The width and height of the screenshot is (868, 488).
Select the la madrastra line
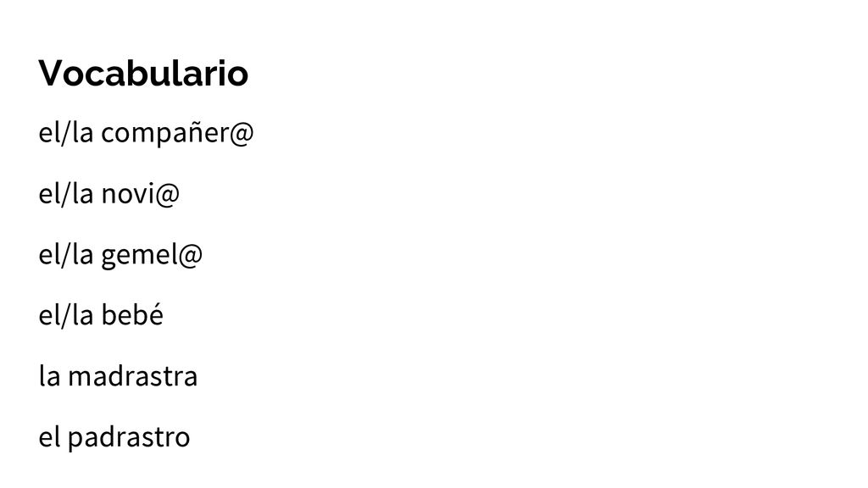point(118,375)
